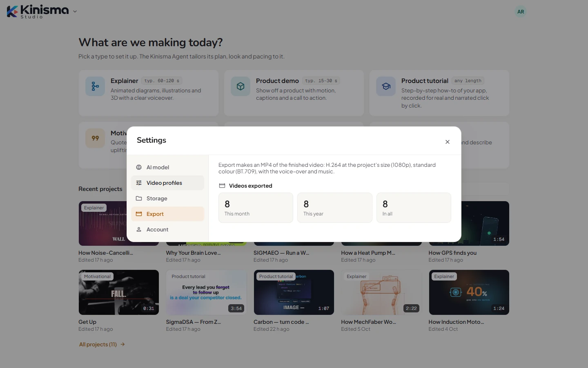
Task: Open the How Induction Motor project thumbnail
Action: pos(469,292)
